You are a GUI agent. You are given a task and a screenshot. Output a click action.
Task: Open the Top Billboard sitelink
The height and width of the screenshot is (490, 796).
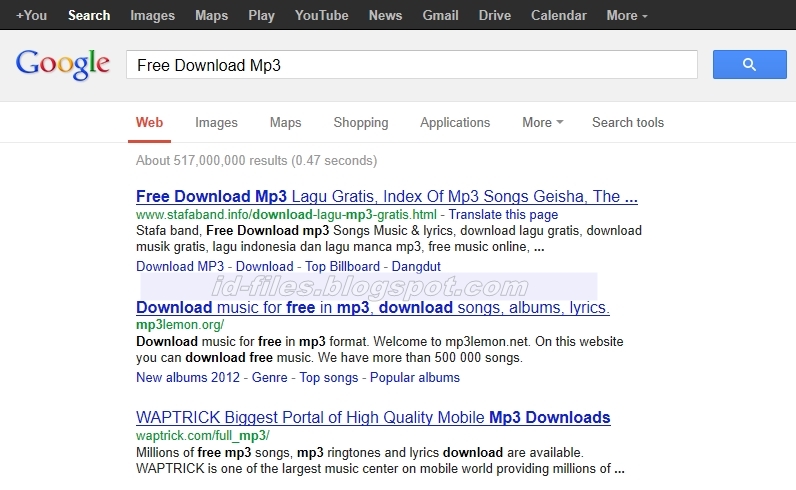(x=342, y=266)
